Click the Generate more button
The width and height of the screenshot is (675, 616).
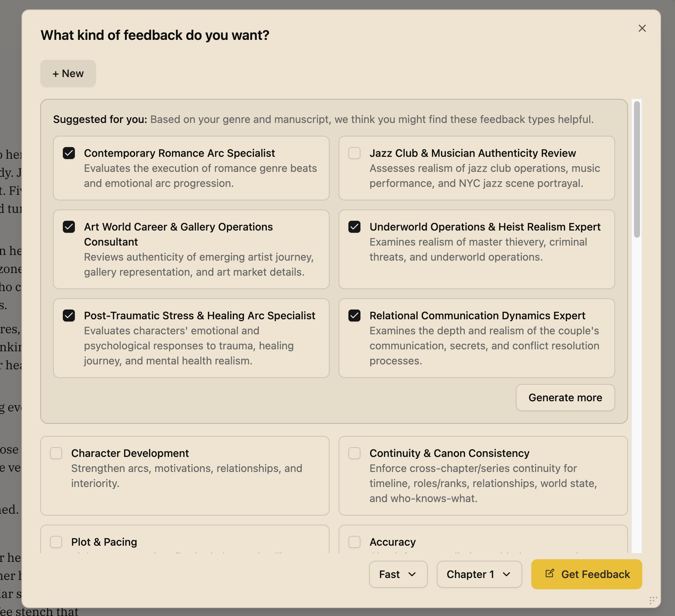click(x=565, y=398)
